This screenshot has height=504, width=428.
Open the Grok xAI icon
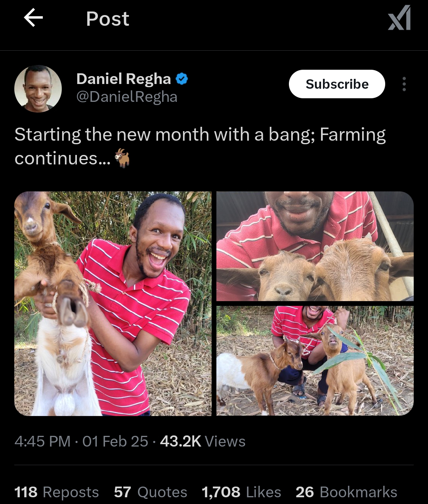point(399,18)
